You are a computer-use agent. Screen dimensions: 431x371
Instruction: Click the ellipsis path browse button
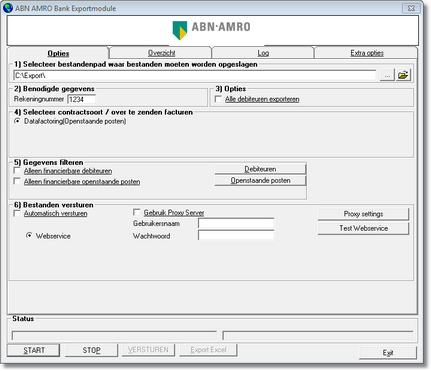pyautogui.click(x=387, y=75)
